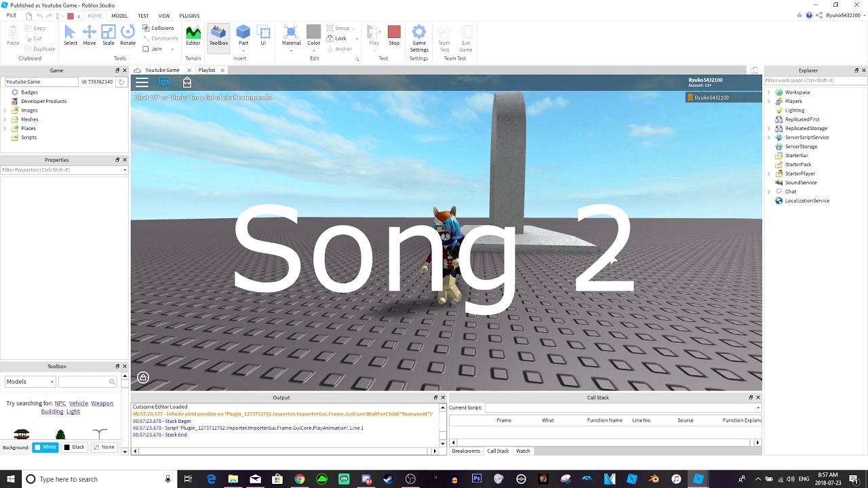This screenshot has height=488, width=868.
Task: Switch to the MODEL ribbon tab
Action: pos(119,16)
